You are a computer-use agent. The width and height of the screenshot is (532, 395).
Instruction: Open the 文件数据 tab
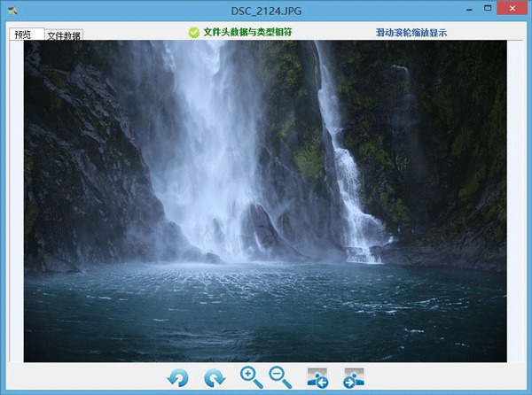point(64,36)
